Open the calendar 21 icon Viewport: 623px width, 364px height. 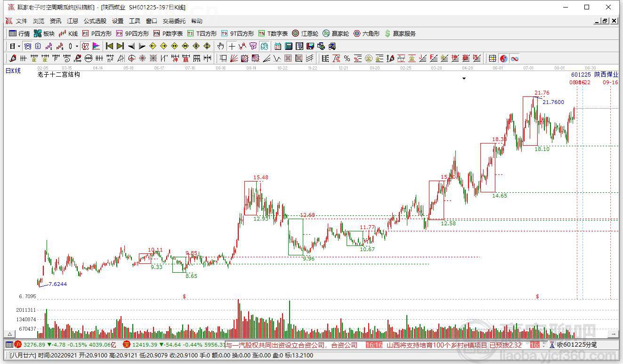point(278,46)
